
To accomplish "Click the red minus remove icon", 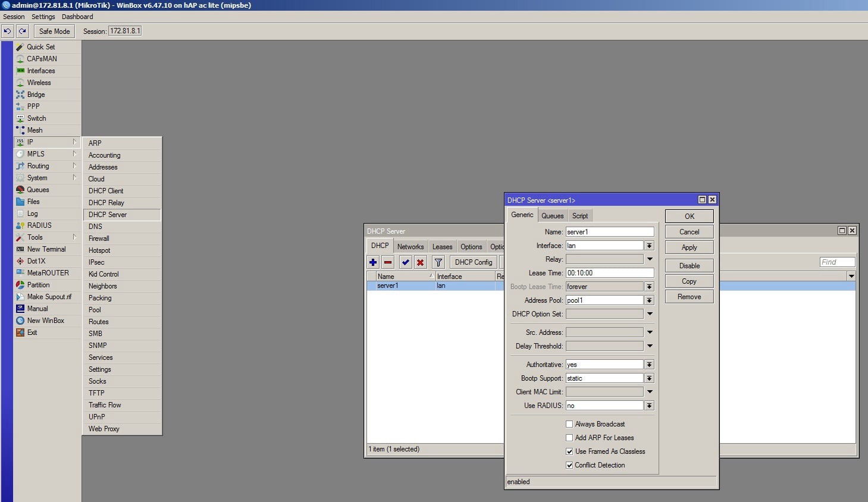I will (388, 262).
